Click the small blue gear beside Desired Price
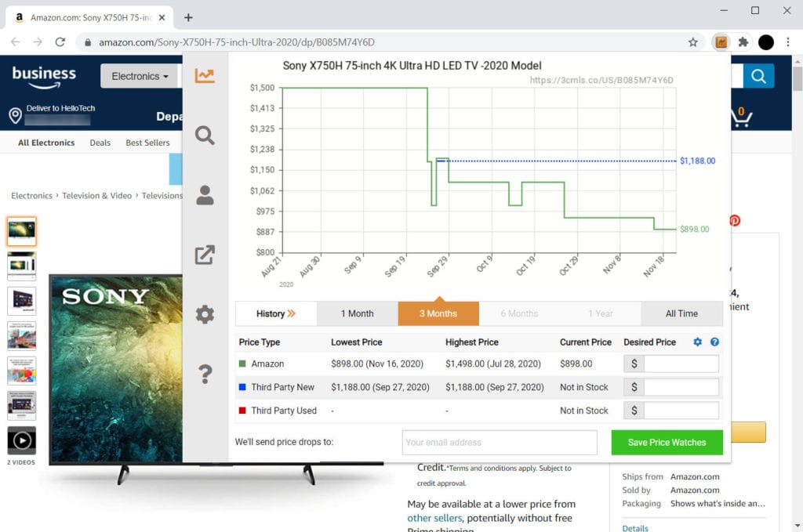Image resolution: width=803 pixels, height=532 pixels. pyautogui.click(x=698, y=342)
